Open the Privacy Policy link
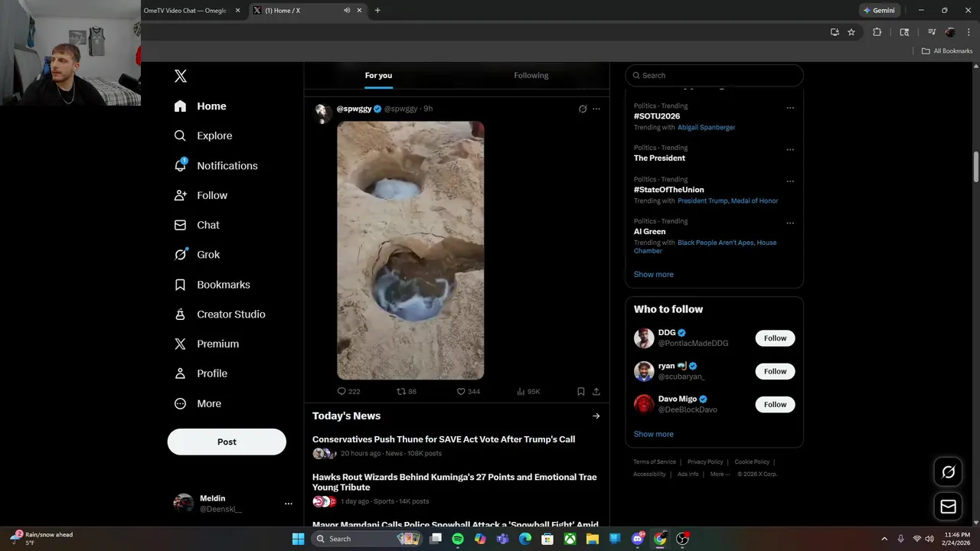 705,462
